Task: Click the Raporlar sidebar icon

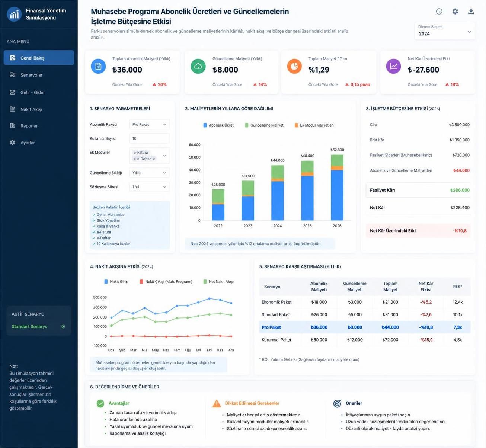Action: 13,126
